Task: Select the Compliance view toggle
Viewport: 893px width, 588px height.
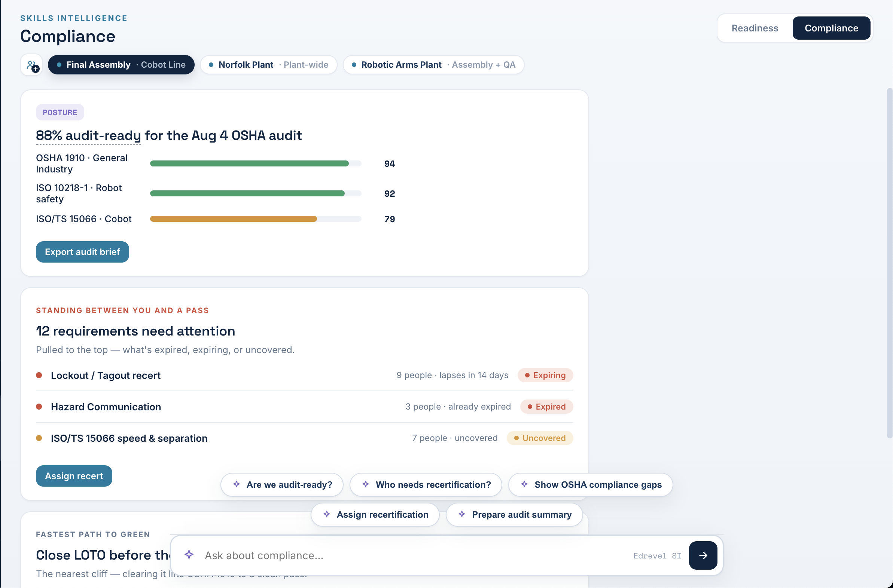Action: click(831, 28)
